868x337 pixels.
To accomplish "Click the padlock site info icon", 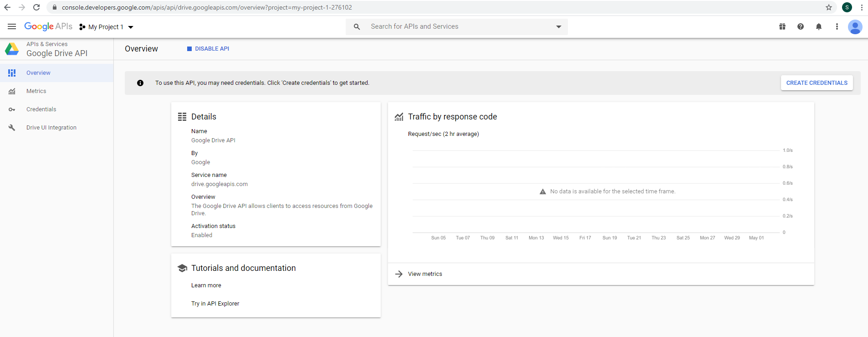I will point(55,7).
